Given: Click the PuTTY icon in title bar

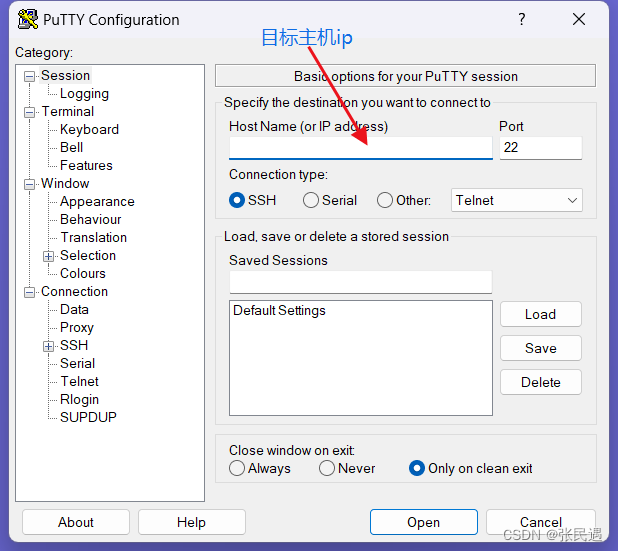Looking at the screenshot, I should click(x=28, y=19).
